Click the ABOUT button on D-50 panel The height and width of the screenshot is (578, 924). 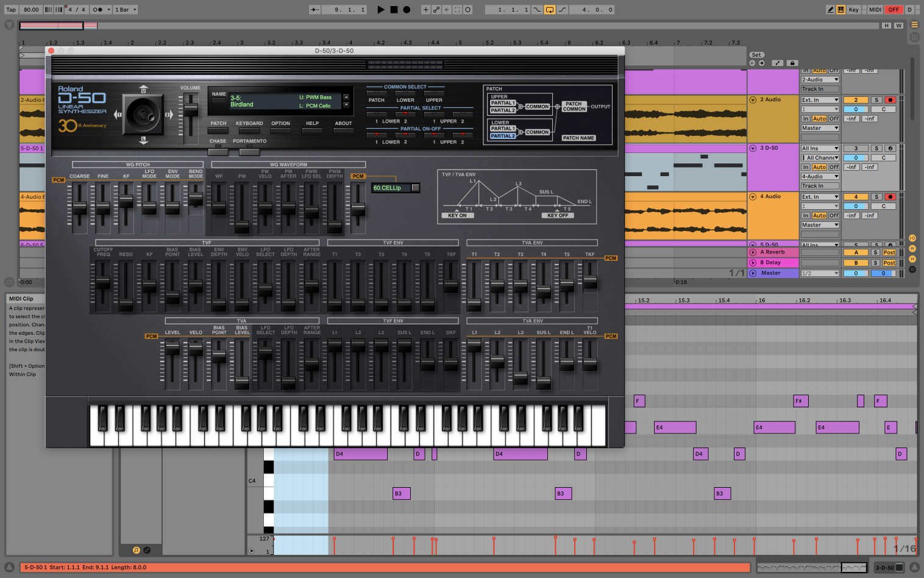pyautogui.click(x=343, y=130)
